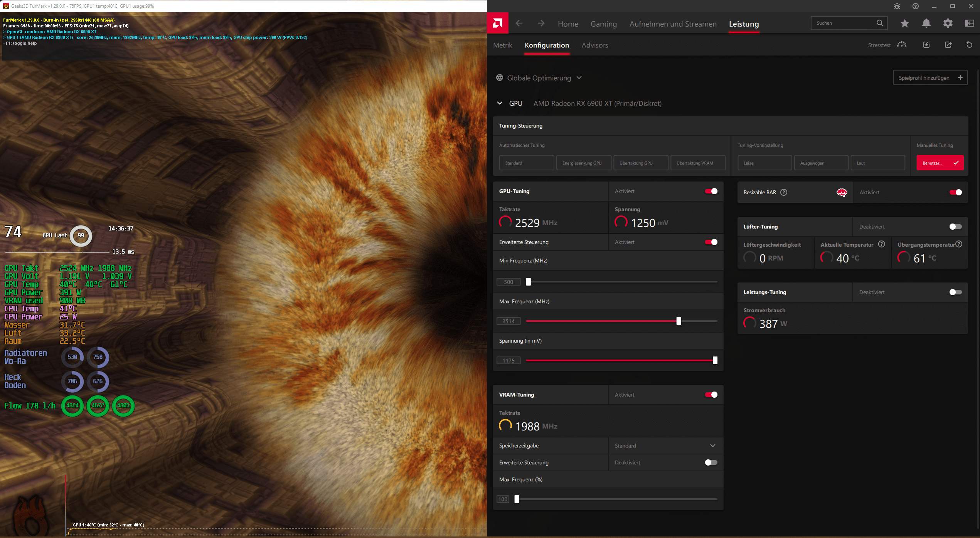Click the red Benutzer manual tuning button
This screenshot has width=980, height=538.
pos(940,163)
